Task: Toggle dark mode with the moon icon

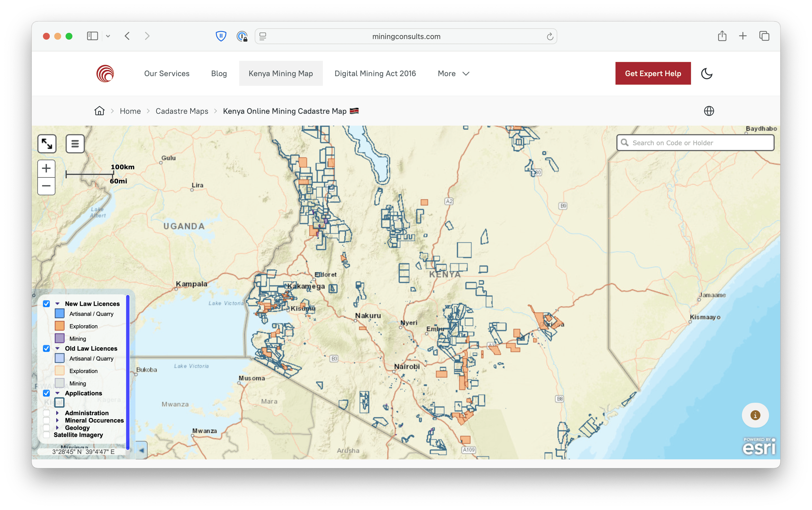Action: [707, 73]
